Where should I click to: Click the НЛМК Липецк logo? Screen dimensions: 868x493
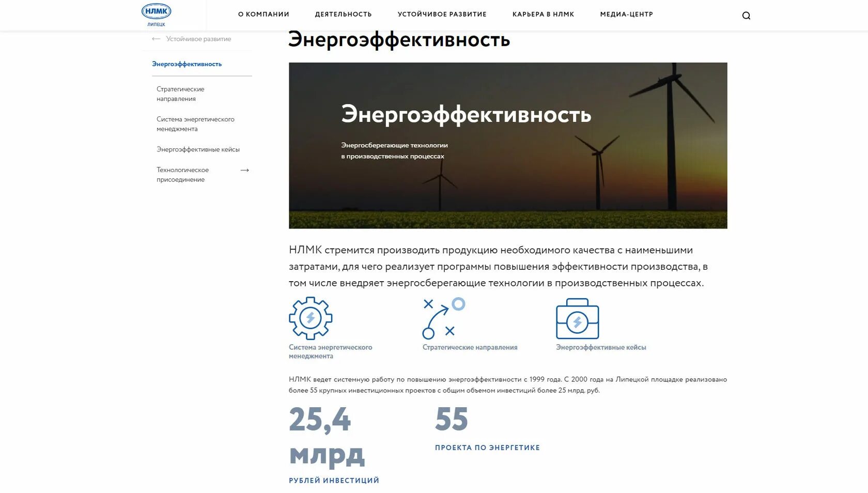point(156,14)
